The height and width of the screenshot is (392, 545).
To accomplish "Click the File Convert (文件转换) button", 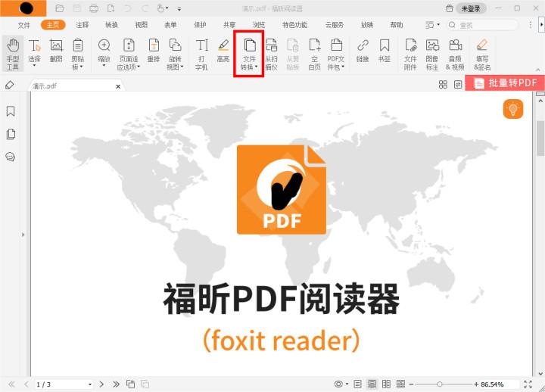I will coord(249,54).
